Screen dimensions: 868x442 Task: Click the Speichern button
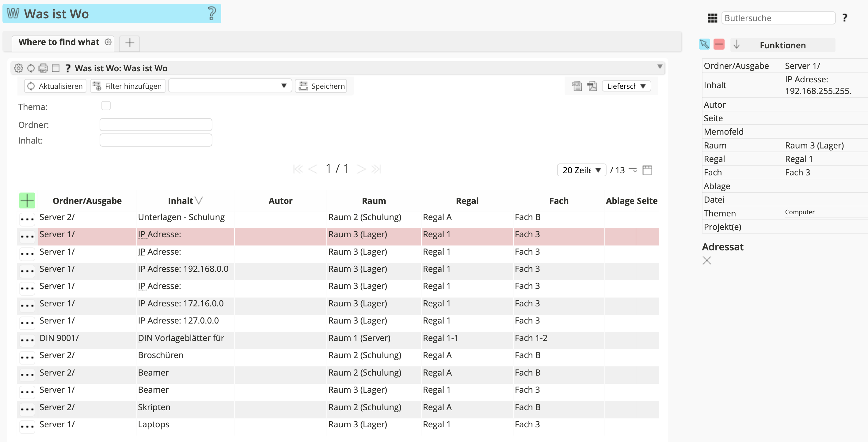click(x=322, y=86)
